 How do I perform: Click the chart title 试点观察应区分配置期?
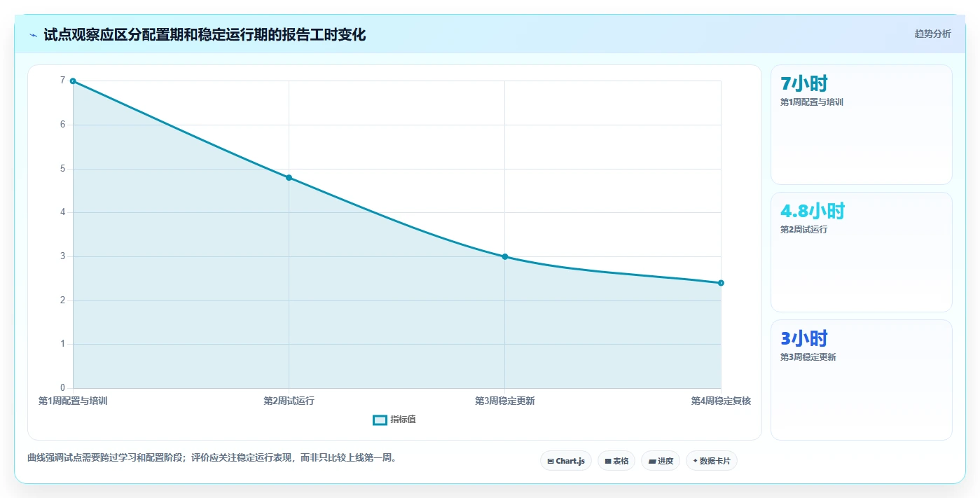coord(205,34)
